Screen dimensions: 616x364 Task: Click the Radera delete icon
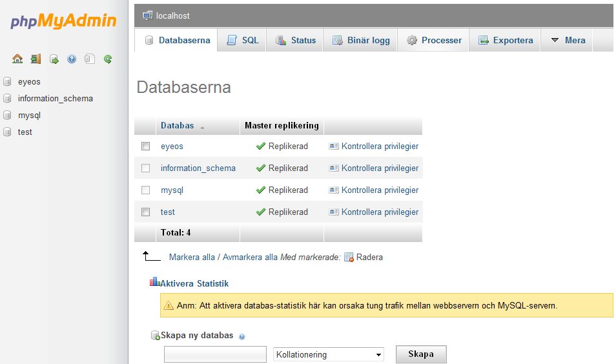(349, 258)
